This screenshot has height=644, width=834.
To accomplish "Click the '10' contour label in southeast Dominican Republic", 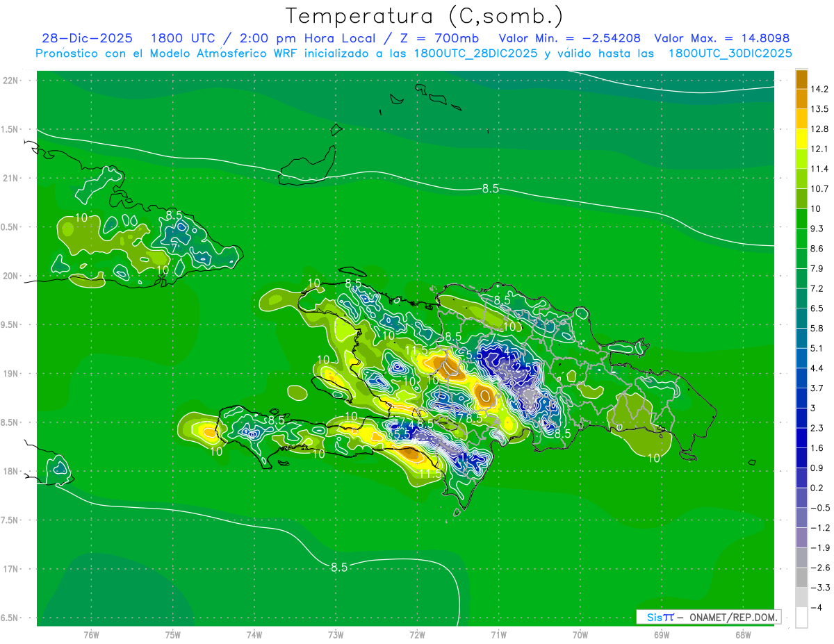I will [x=654, y=459].
